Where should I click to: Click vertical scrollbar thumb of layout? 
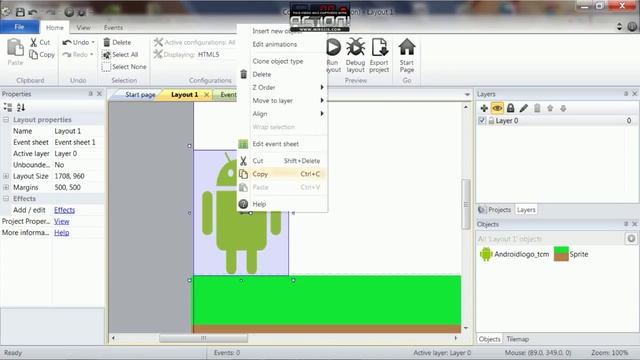[466, 204]
